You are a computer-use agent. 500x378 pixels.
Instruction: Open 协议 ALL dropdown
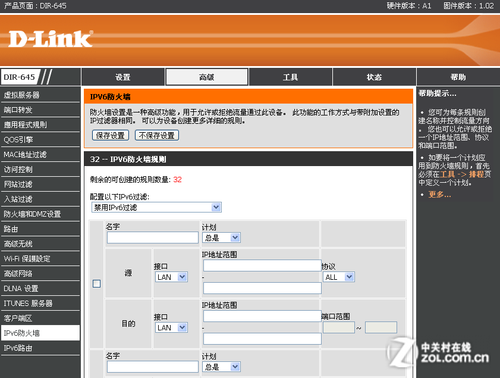tap(339, 277)
